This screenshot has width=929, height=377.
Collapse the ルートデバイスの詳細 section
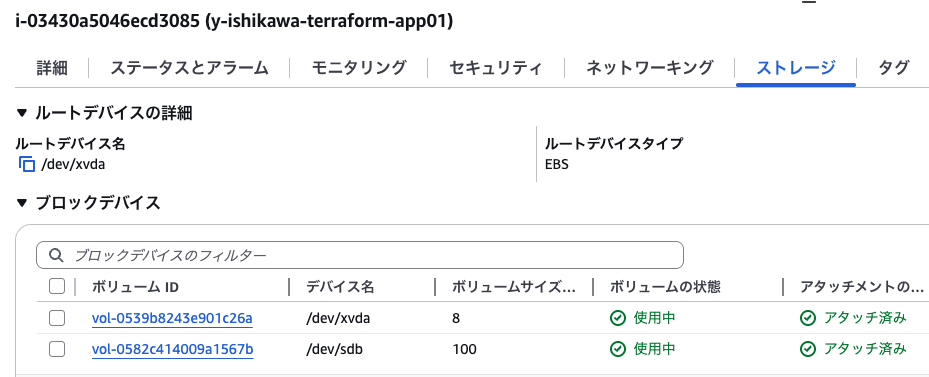[22, 112]
